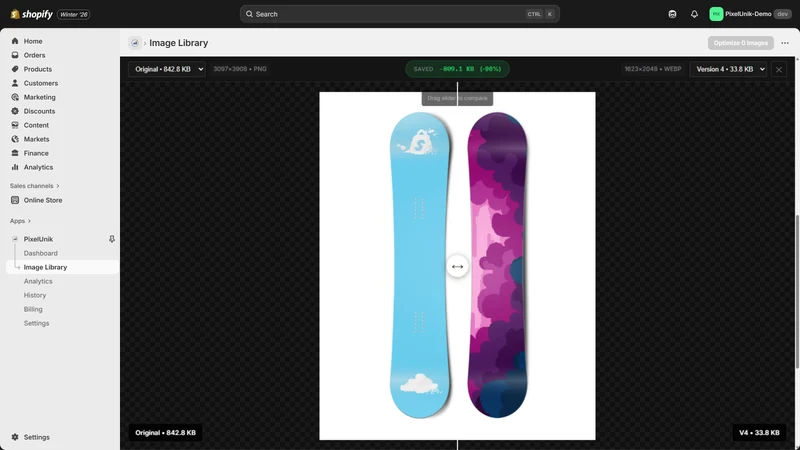This screenshot has height=450, width=800.
Task: Click the Settings gear icon
Action: pos(15,437)
